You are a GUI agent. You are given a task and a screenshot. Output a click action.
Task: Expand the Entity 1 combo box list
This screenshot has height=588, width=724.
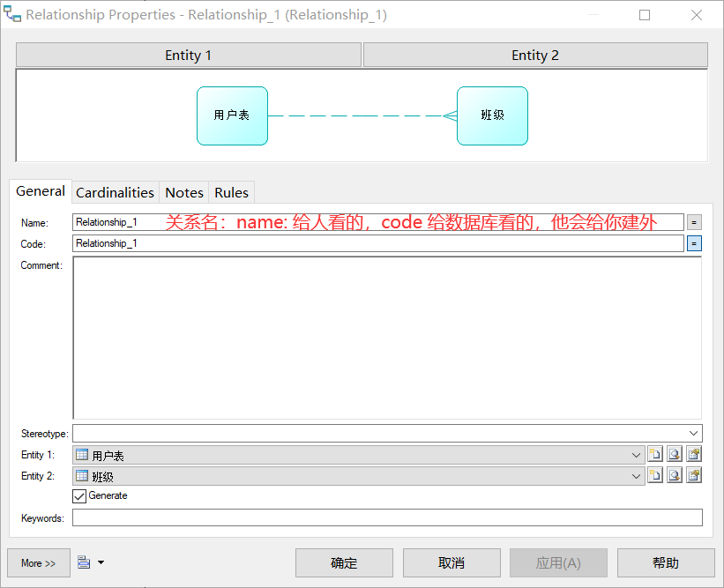pyautogui.click(x=638, y=454)
